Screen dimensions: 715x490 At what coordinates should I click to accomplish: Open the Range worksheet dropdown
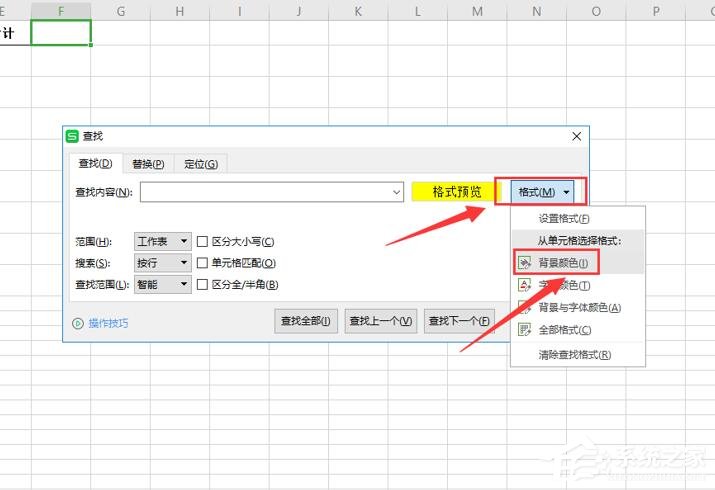[162, 241]
